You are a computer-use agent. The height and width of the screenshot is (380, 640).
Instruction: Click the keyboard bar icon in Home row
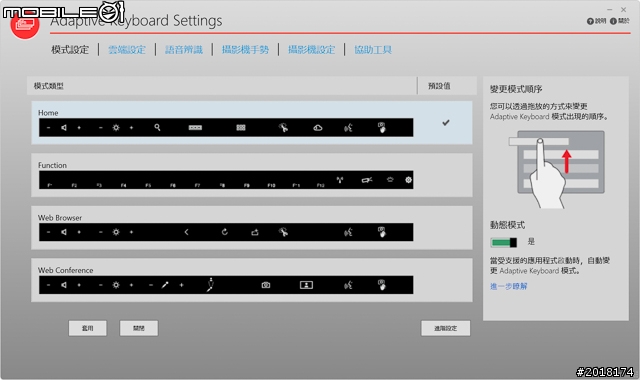(x=195, y=128)
